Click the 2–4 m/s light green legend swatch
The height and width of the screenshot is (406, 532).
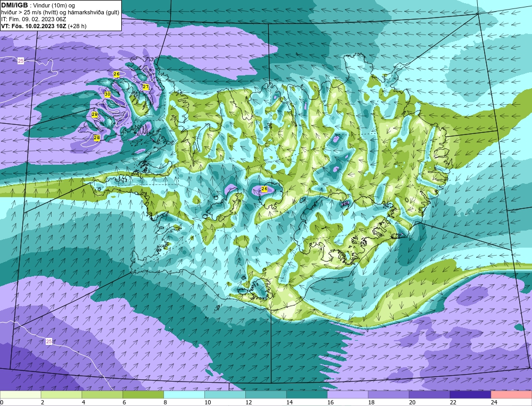(61, 395)
